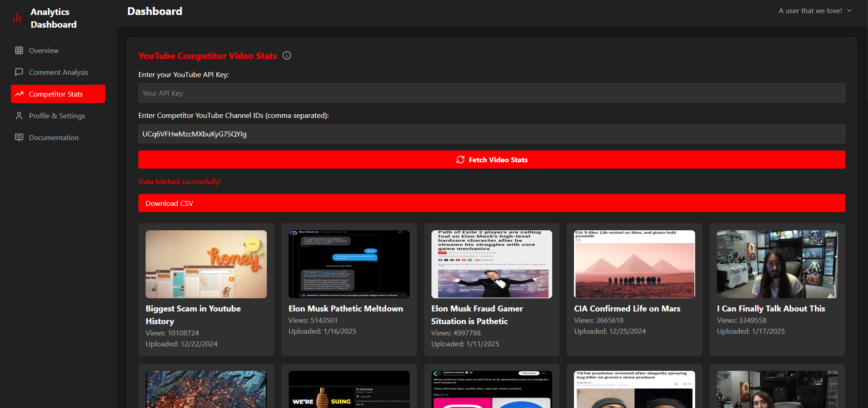Click the Download CSV button
The height and width of the screenshot is (408, 868).
(492, 203)
